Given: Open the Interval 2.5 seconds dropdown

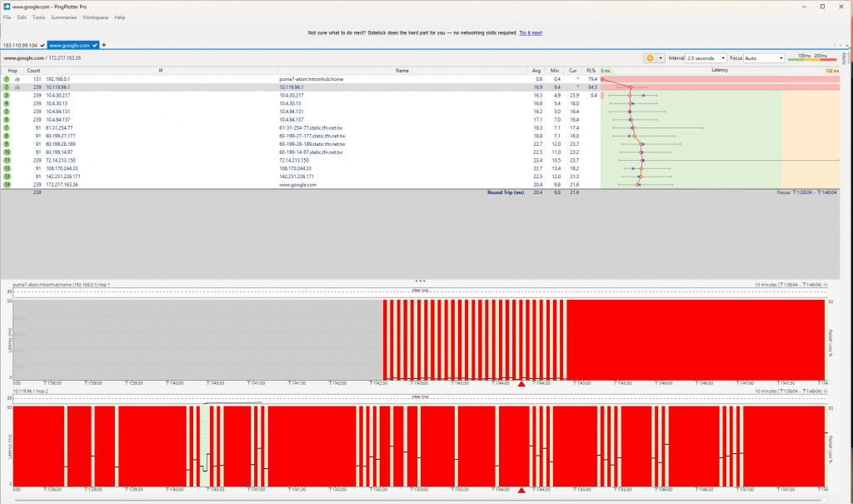Looking at the screenshot, I should (x=706, y=57).
